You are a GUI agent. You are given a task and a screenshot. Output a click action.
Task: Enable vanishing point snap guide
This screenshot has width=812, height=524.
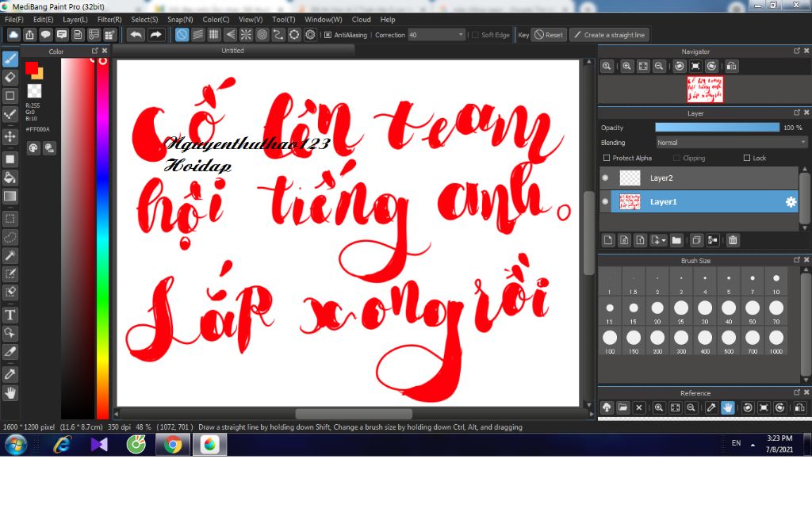point(230,35)
